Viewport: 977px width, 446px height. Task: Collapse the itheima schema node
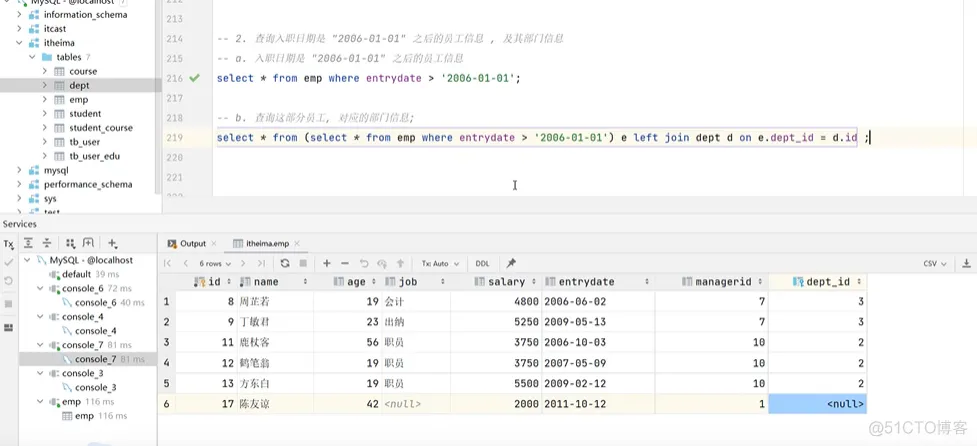click(x=19, y=43)
